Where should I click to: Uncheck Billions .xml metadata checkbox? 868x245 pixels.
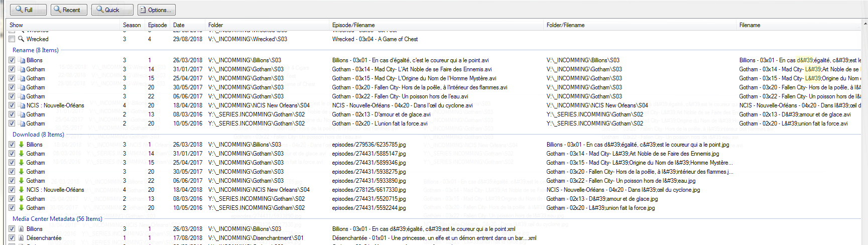(12, 229)
